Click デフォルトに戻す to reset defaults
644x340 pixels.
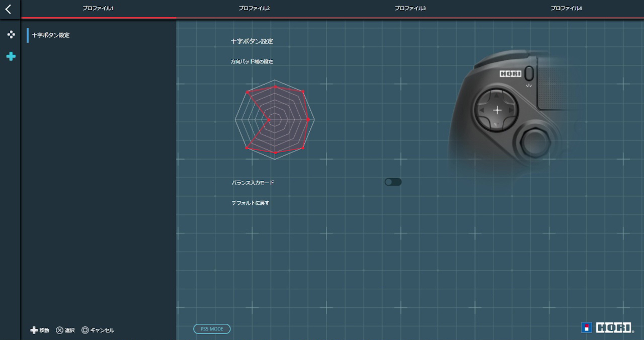click(251, 203)
